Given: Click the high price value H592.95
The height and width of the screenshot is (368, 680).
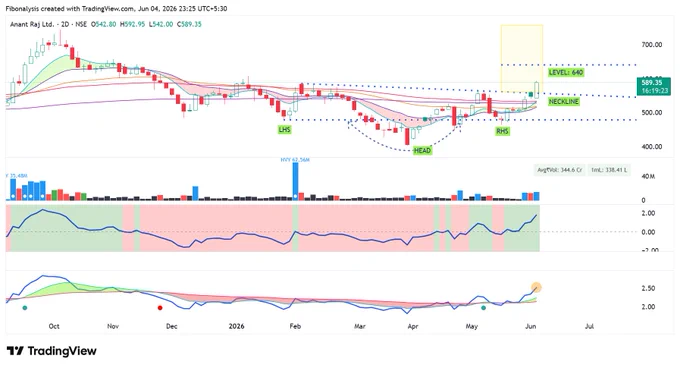Looking at the screenshot, I should (133, 24).
